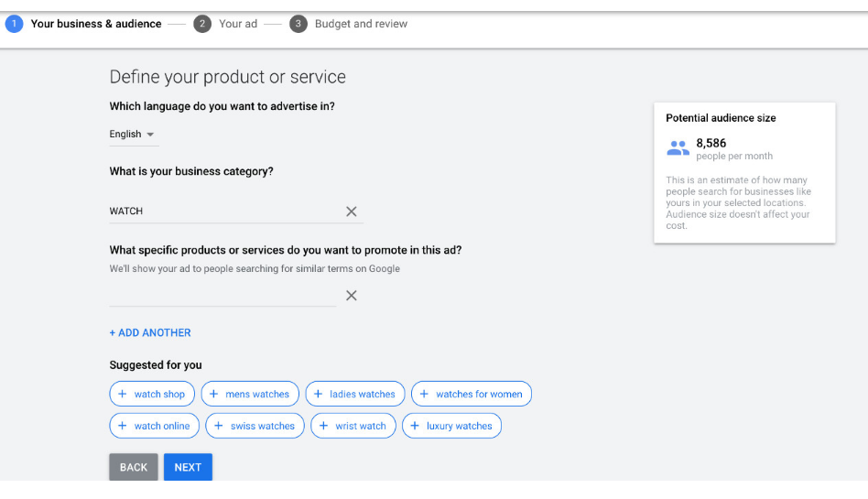Open the English language dropdown
Image resolution: width=868 pixels, height=499 pixels.
132,134
